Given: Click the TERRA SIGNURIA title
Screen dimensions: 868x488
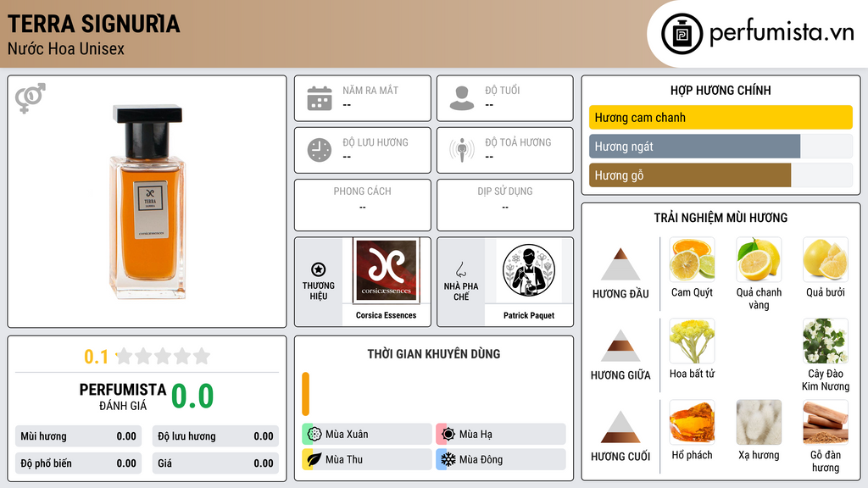Looking at the screenshot, I should pos(93,24).
